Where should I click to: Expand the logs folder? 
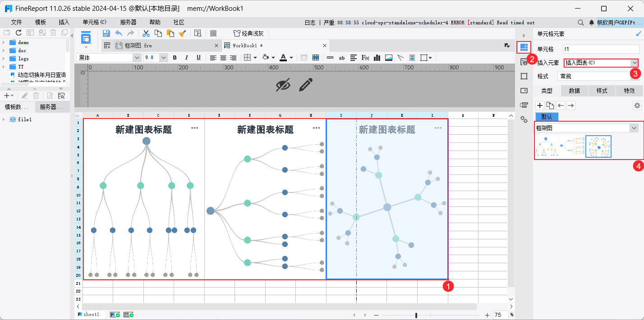click(x=4, y=59)
